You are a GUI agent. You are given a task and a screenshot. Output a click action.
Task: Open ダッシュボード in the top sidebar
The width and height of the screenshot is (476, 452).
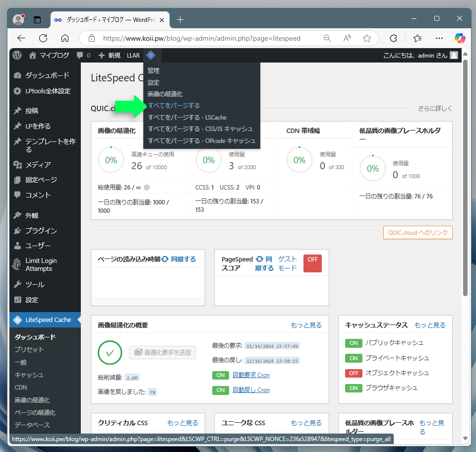tap(45, 75)
